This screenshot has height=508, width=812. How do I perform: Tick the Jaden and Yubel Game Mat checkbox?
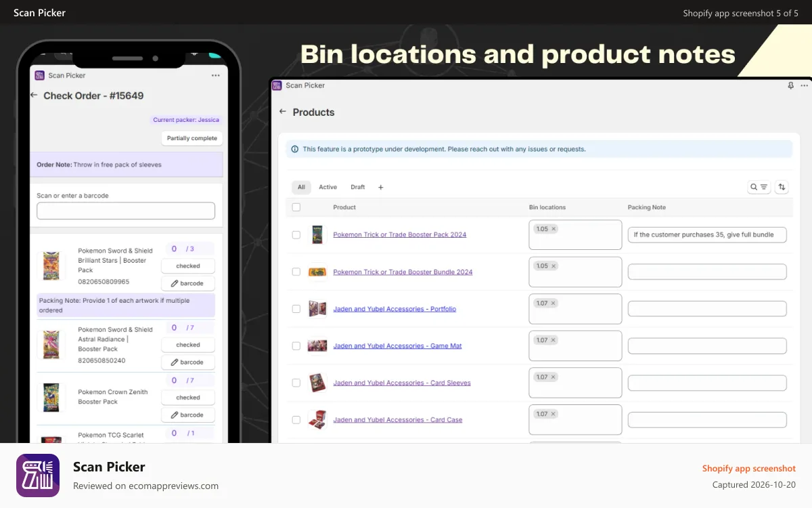click(x=296, y=346)
